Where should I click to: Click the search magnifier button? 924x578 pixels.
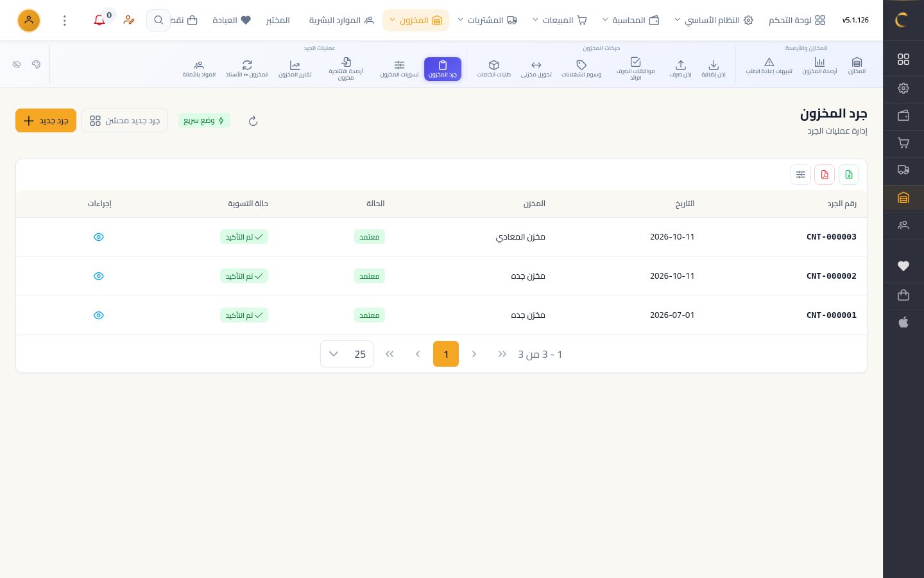click(x=158, y=21)
